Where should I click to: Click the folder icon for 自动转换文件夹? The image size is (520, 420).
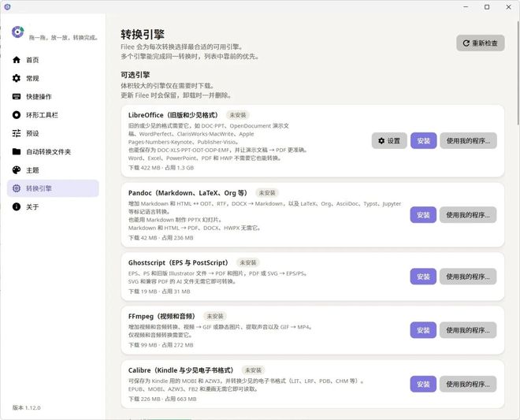tap(17, 151)
